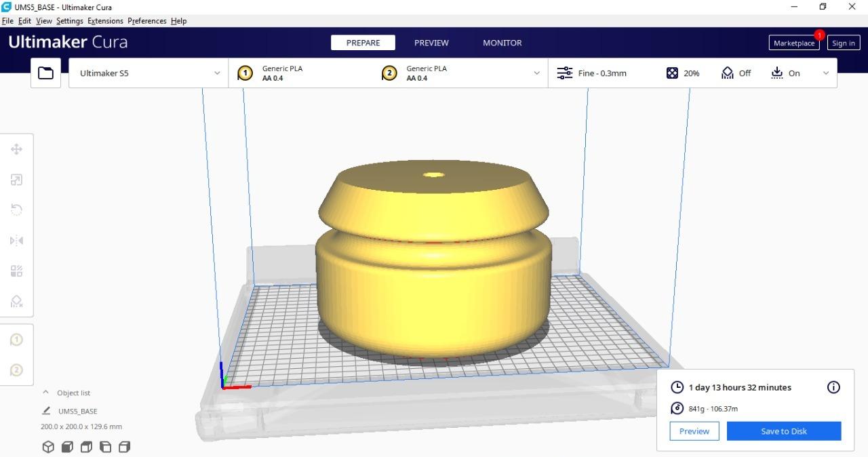
Task: Click the material spool usage icon
Action: [x=677, y=408]
